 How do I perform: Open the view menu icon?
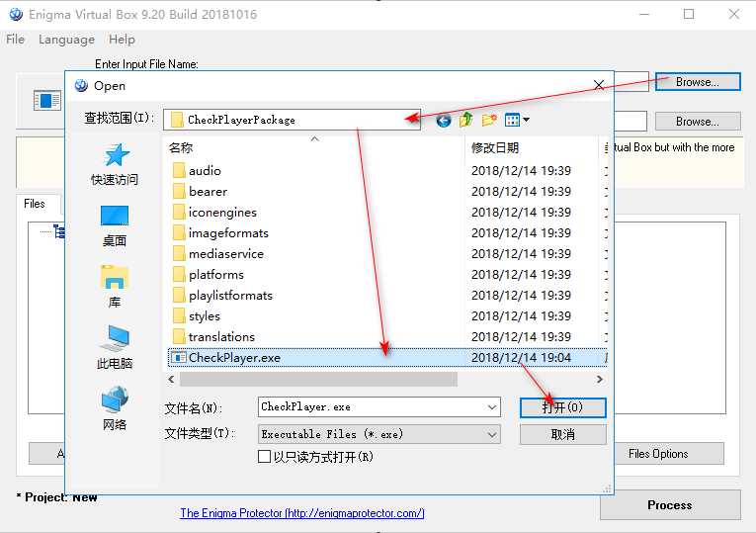coord(517,120)
